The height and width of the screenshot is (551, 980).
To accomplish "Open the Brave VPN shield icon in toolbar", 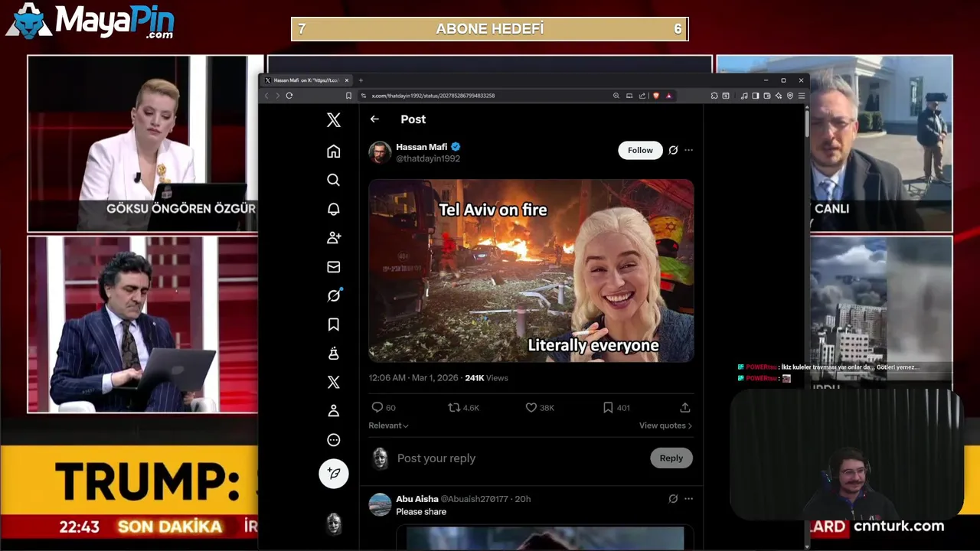I will tap(790, 96).
